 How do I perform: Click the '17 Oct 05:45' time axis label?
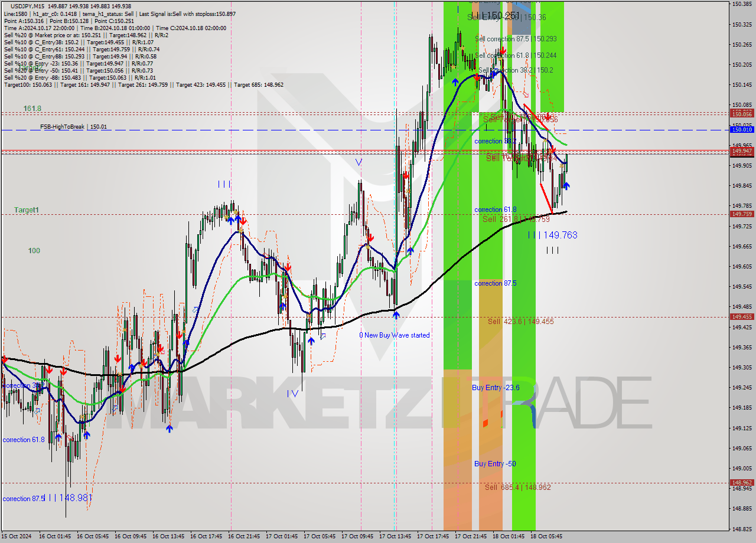click(320, 537)
